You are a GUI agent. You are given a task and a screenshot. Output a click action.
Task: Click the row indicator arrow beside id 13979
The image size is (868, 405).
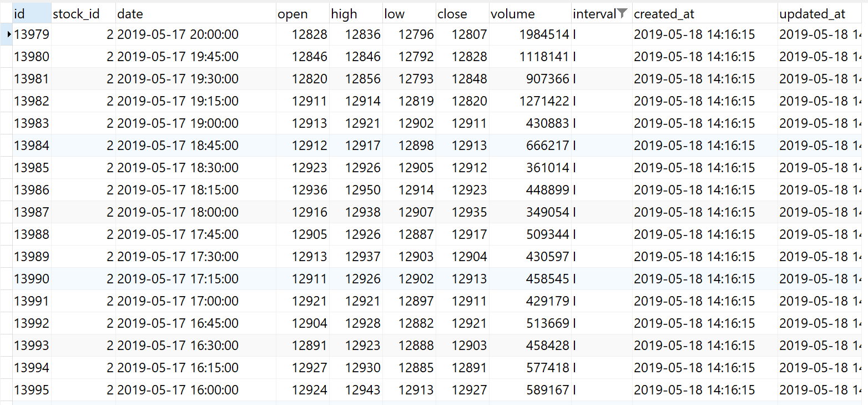9,34
